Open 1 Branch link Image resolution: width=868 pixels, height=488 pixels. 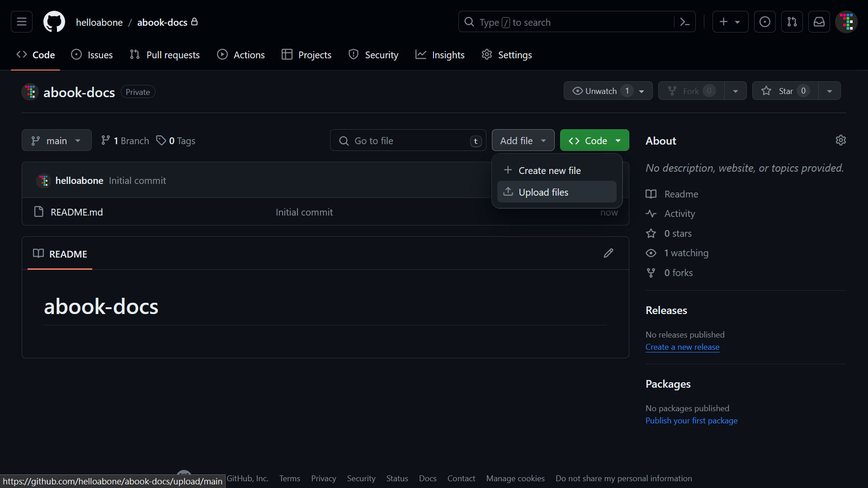(125, 141)
